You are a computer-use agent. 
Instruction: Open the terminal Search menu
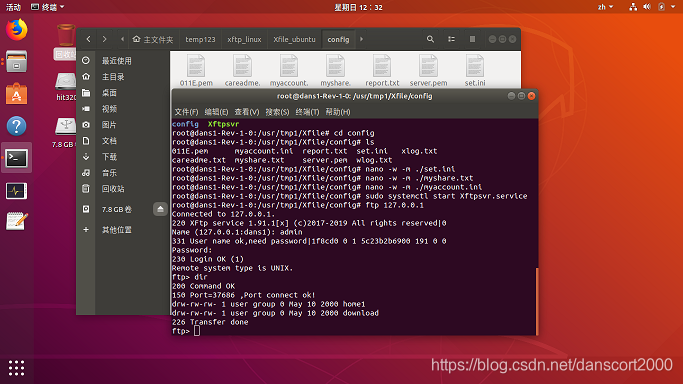[x=277, y=112]
